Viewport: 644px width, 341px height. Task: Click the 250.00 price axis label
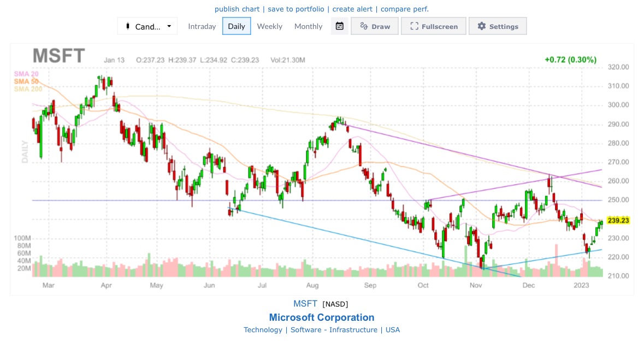coord(618,200)
